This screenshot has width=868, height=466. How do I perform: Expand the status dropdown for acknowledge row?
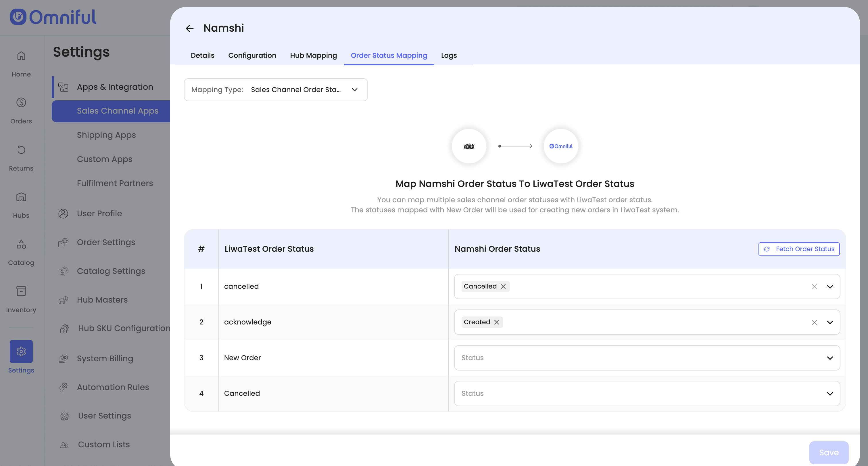(x=829, y=322)
